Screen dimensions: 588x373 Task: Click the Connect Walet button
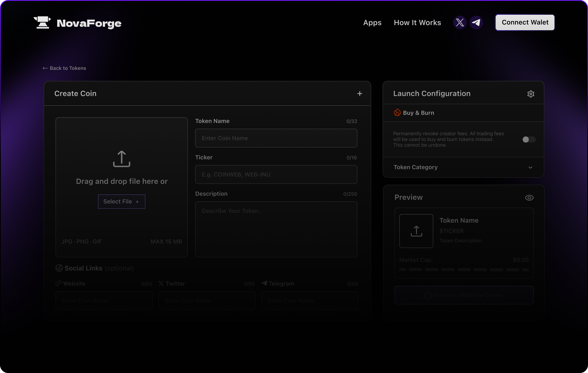click(525, 22)
